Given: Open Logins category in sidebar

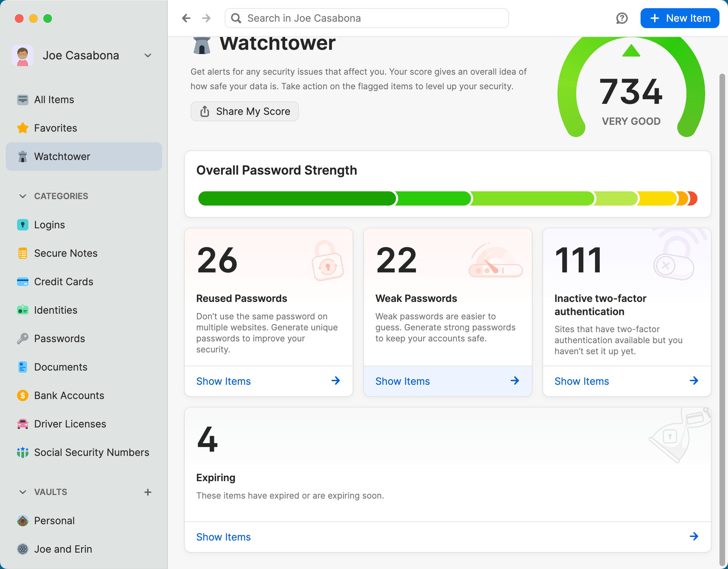Looking at the screenshot, I should 49,225.
